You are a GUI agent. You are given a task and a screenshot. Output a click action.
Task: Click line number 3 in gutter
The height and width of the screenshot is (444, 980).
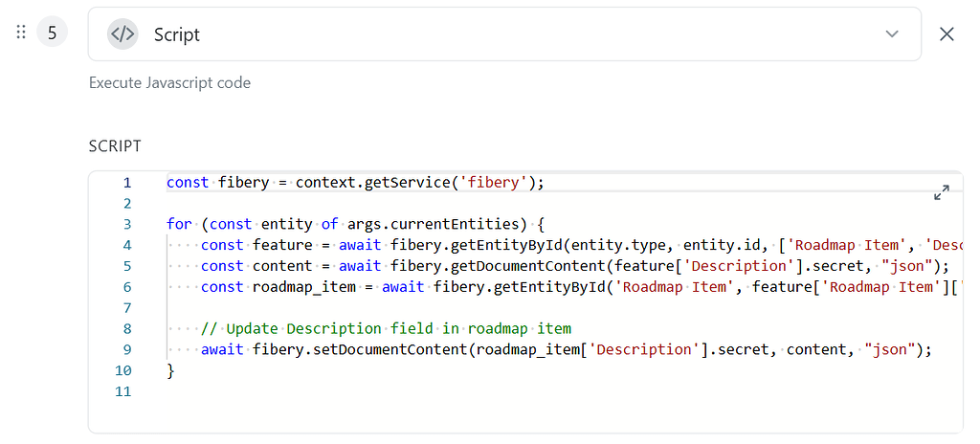126,224
